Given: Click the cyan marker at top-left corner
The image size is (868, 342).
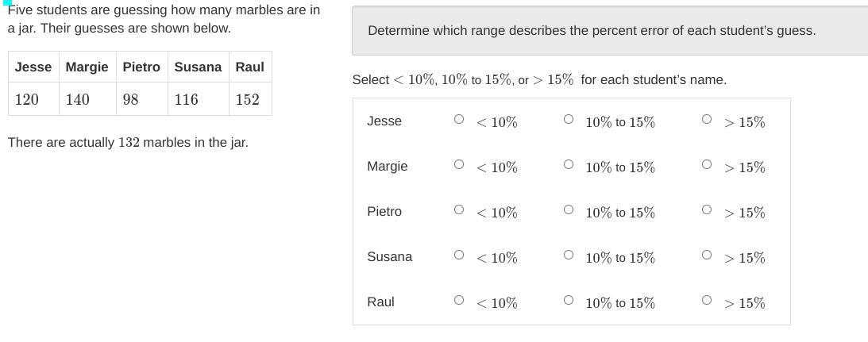Looking at the screenshot, I should pyautogui.click(x=7, y=2).
